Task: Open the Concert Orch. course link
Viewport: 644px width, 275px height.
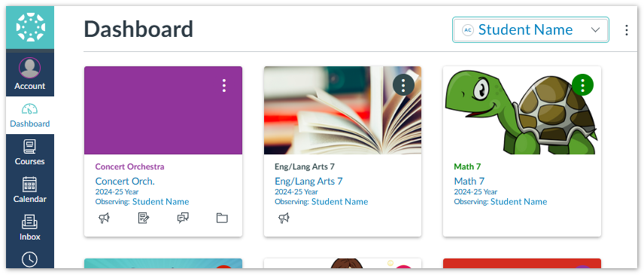Action: (125, 182)
